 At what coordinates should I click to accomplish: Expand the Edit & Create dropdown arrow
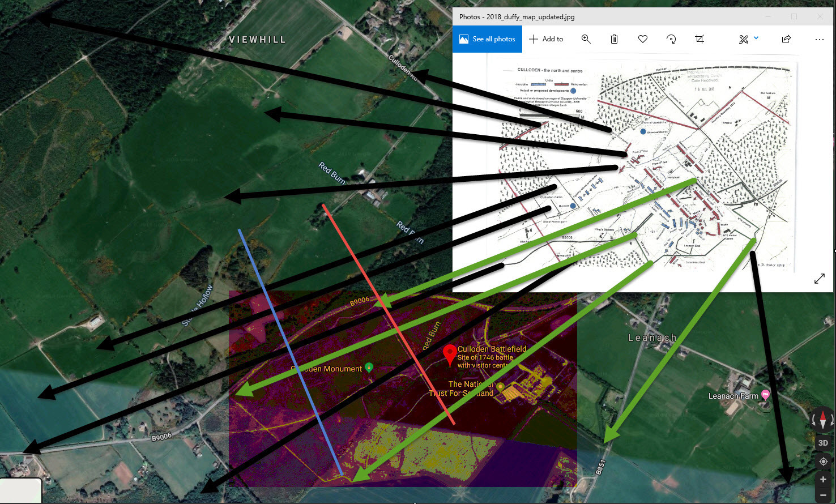tap(756, 39)
